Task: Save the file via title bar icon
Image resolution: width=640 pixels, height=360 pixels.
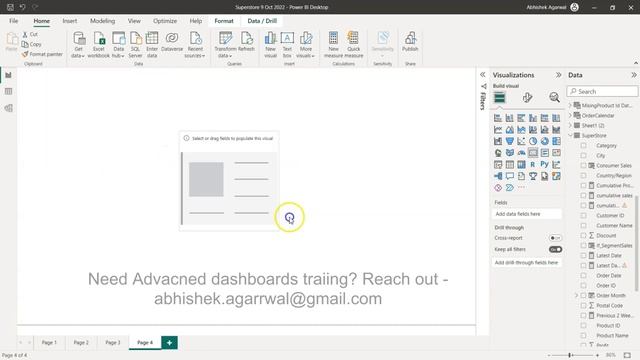Action: [x=10, y=7]
